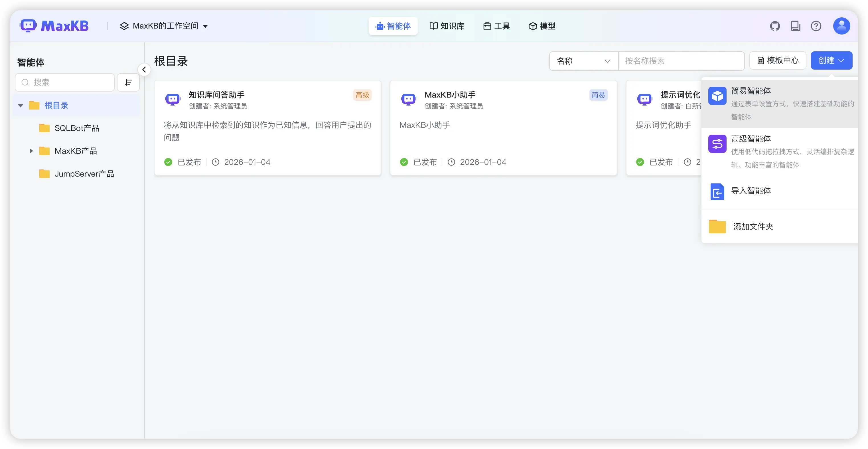Open the help icon
Image resolution: width=868 pixels, height=449 pixels.
[x=816, y=26]
